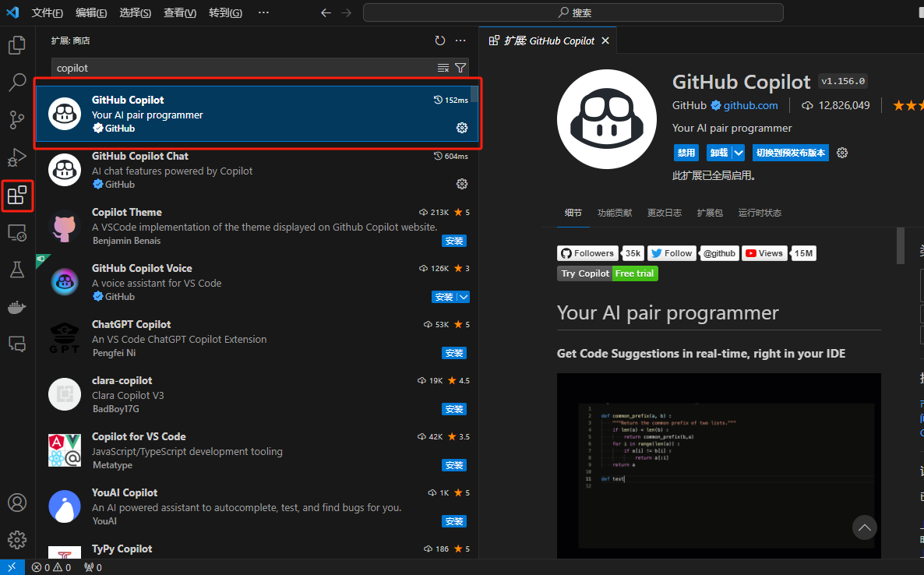The width and height of the screenshot is (924, 575).
Task: Click the version v1.156.0 label
Action: click(x=843, y=81)
